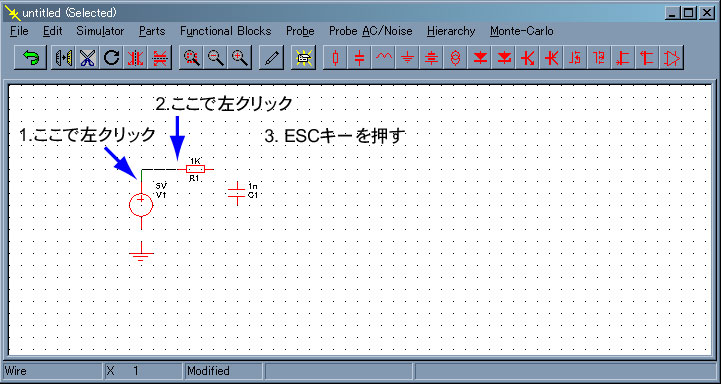Place a diode from the toolbar

(x=480, y=58)
